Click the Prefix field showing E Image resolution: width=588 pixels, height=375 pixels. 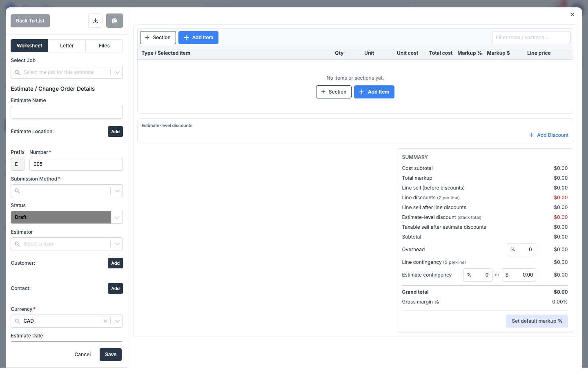(x=18, y=164)
